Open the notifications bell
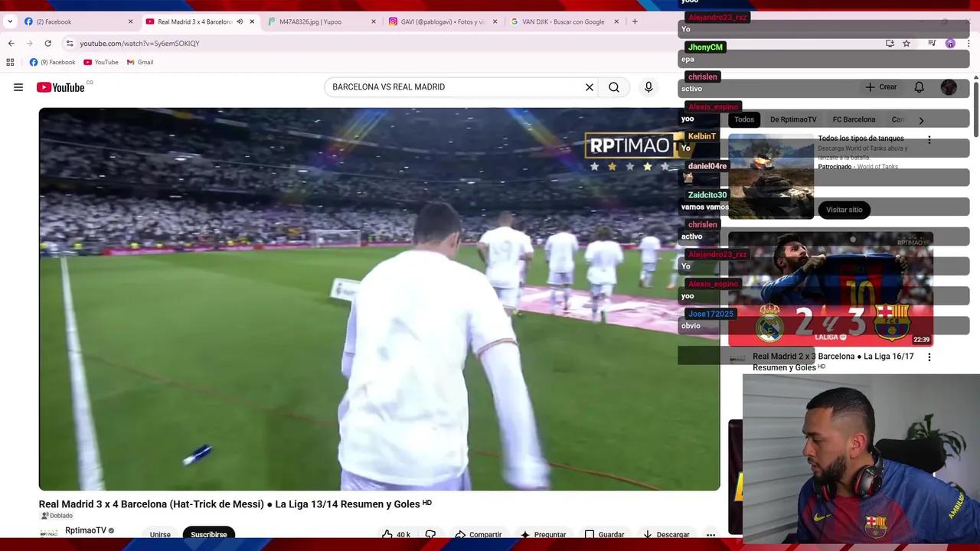This screenshot has width=980, height=551. (x=919, y=87)
